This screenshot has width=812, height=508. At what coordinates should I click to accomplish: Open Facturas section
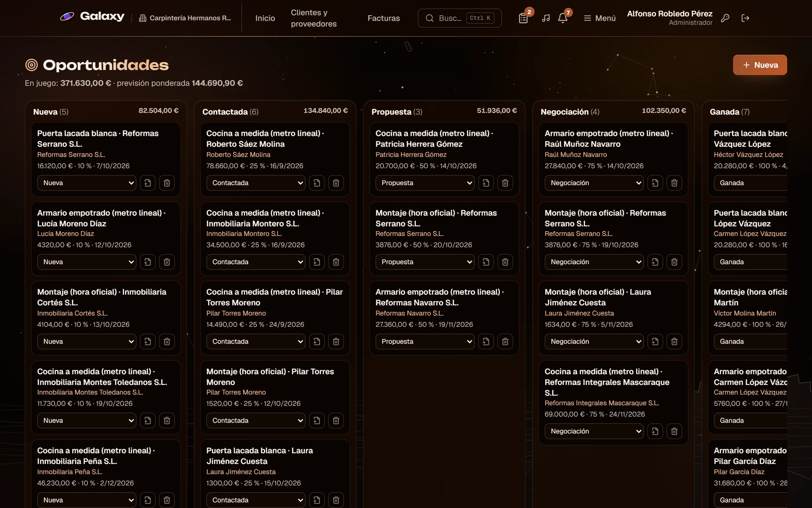(x=383, y=18)
